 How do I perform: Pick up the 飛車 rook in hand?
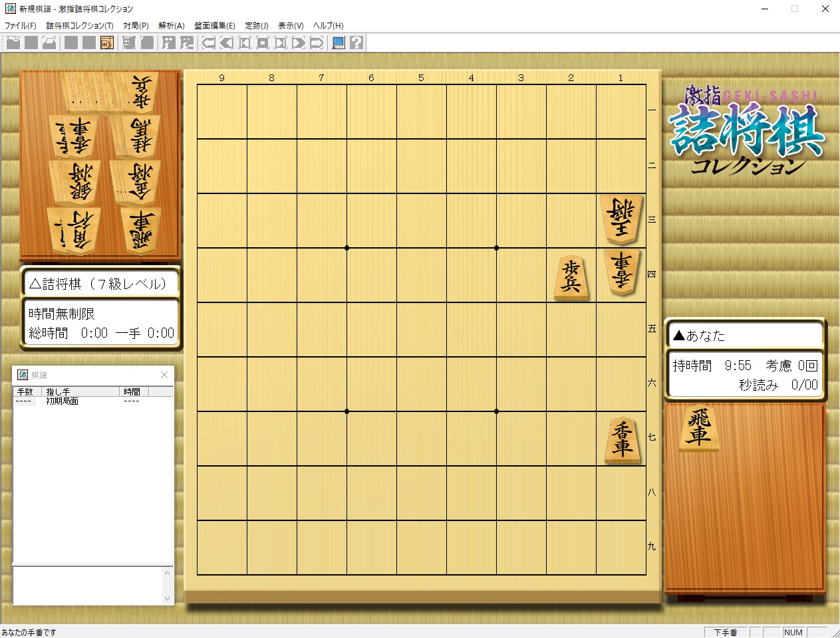pyautogui.click(x=699, y=429)
